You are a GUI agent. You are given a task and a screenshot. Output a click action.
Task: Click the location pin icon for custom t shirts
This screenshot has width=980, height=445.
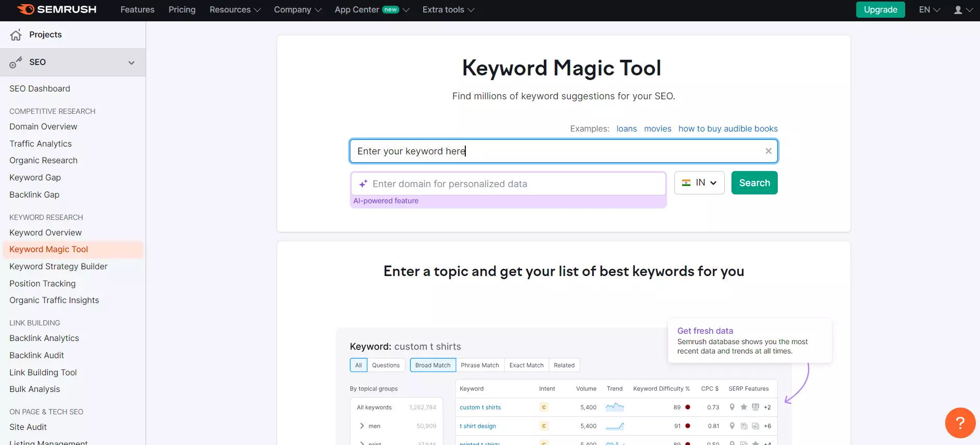pos(732,407)
